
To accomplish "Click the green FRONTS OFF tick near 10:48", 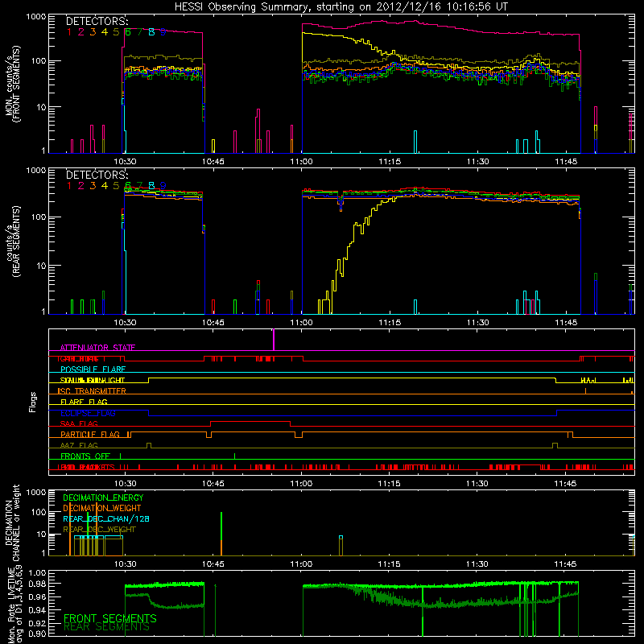I will (x=234, y=456).
